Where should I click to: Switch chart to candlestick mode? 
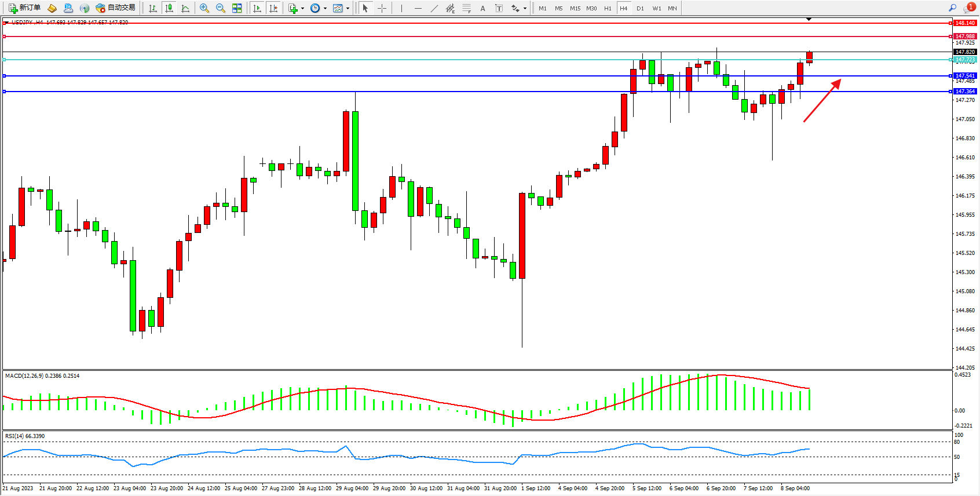(169, 8)
